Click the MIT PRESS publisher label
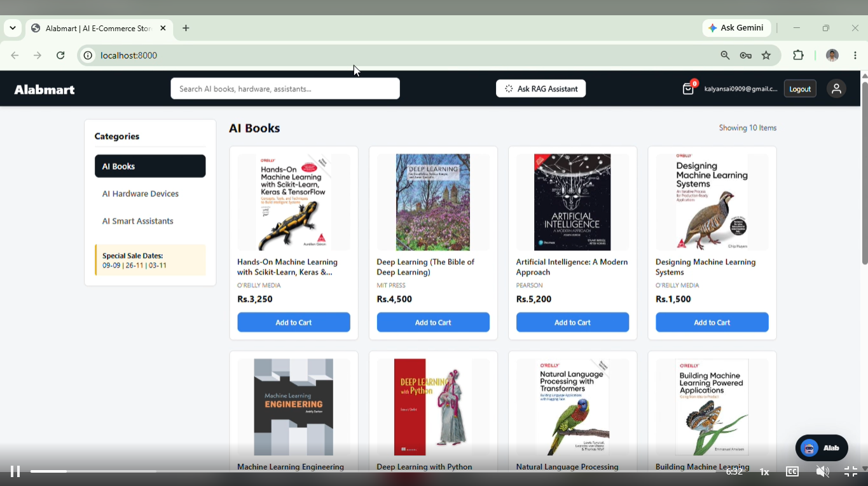The image size is (868, 486). [x=391, y=285]
